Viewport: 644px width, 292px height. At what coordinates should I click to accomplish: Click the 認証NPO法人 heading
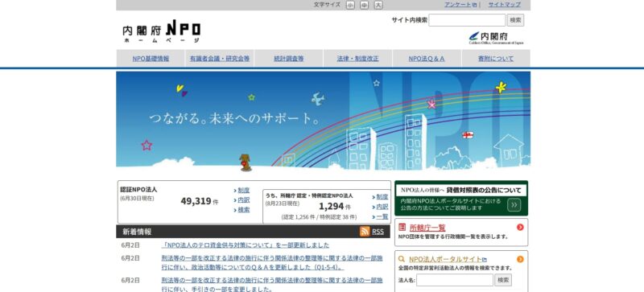point(138,190)
